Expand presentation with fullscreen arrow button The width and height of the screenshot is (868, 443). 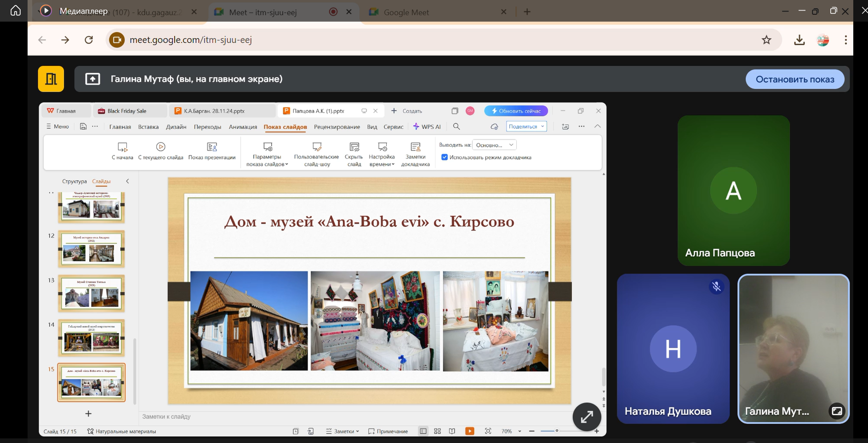tap(587, 417)
